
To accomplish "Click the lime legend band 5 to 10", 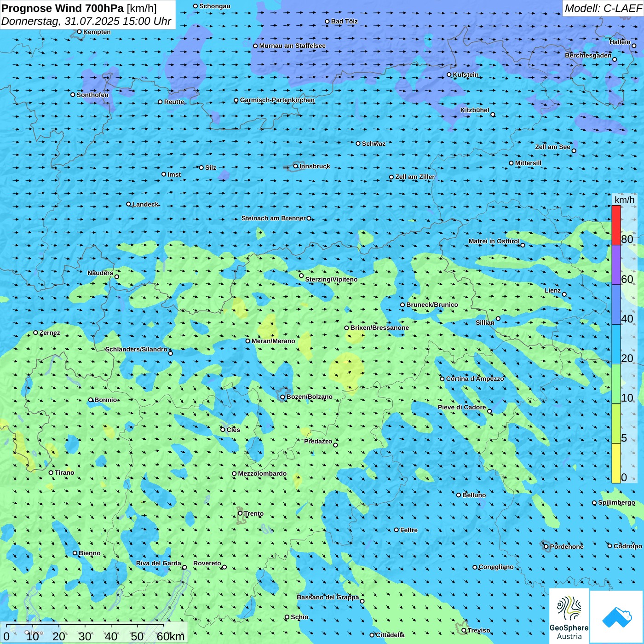I will tap(616, 424).
